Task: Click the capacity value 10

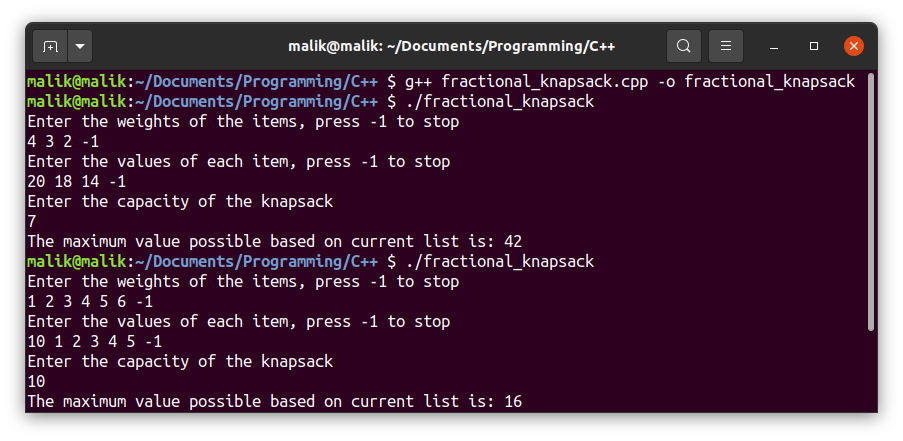Action: click(36, 382)
